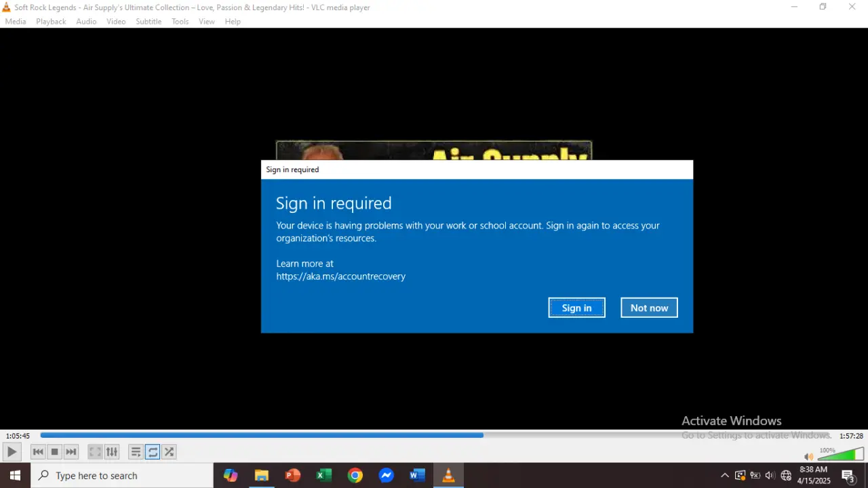The image size is (868, 488).
Task: Skip to next media in VLC
Action: [x=71, y=451]
